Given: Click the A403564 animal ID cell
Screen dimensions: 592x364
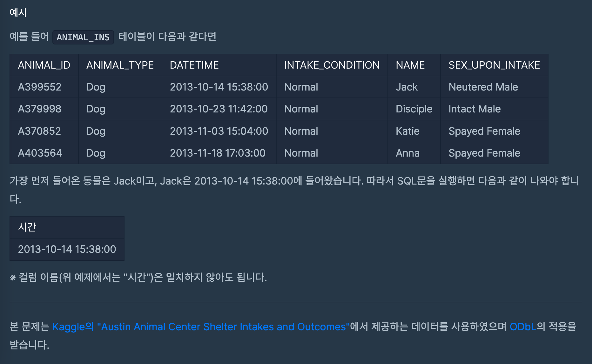Looking at the screenshot, I should [x=40, y=153].
